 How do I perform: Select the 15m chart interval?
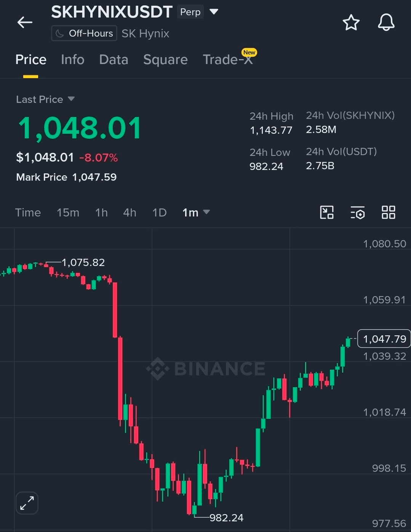tap(68, 213)
